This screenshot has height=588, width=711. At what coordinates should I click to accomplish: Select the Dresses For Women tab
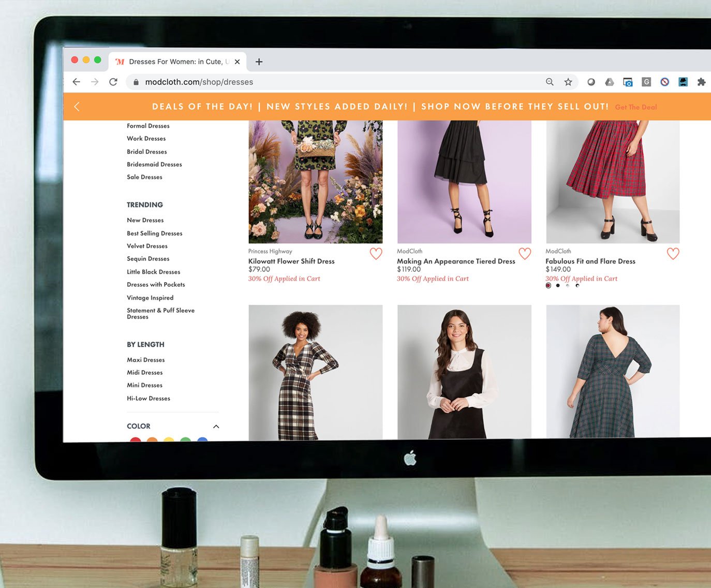tap(177, 62)
